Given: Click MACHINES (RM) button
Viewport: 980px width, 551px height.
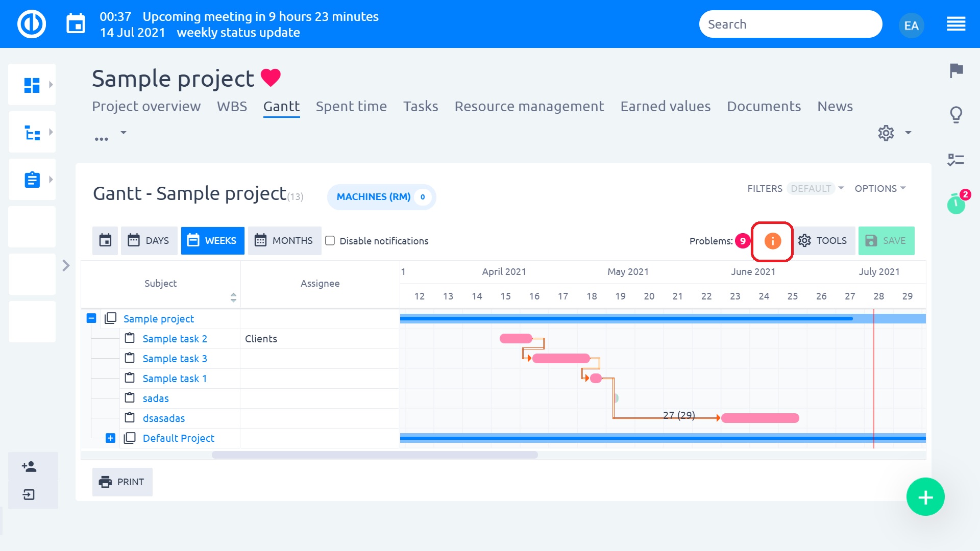Looking at the screenshot, I should point(381,196).
